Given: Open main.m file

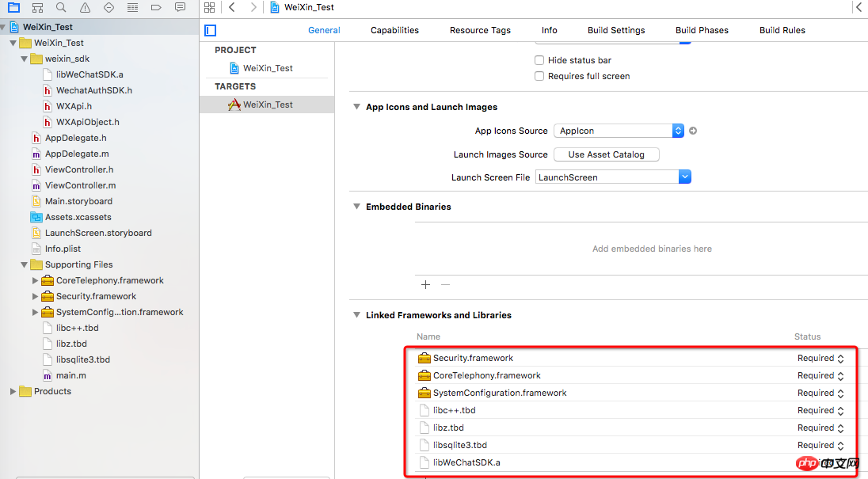Looking at the screenshot, I should 70,375.
